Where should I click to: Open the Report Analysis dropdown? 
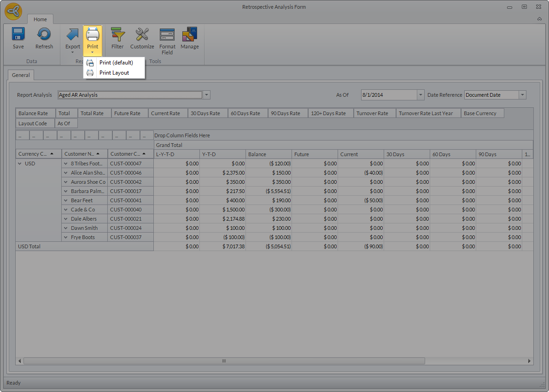tap(207, 95)
